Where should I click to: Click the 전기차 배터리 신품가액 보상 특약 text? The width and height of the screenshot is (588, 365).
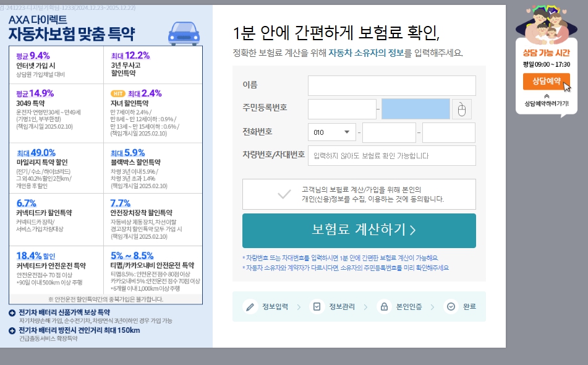[x=64, y=312]
